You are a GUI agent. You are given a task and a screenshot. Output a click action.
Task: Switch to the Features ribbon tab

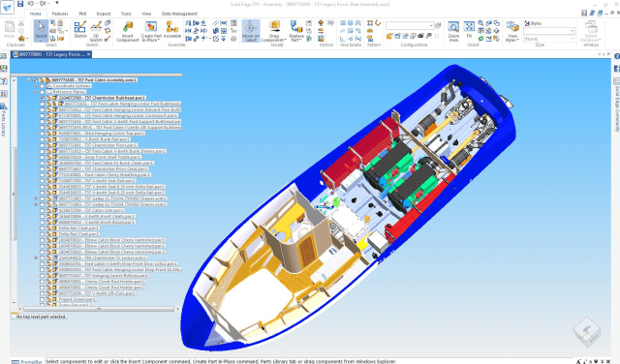pyautogui.click(x=60, y=14)
